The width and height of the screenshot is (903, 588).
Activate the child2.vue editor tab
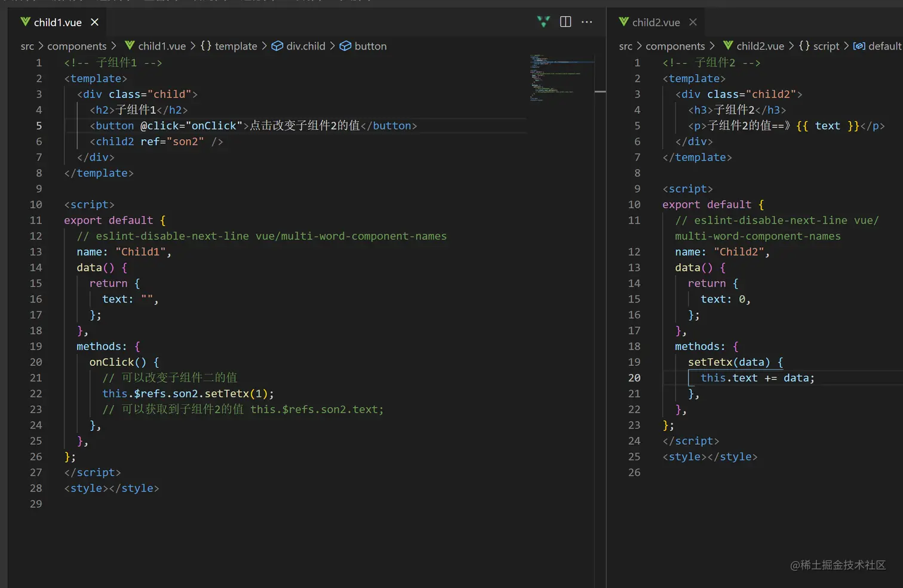coord(656,22)
